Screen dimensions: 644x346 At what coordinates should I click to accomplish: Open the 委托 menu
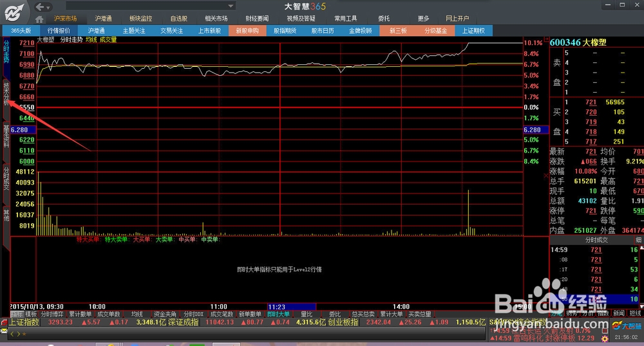384,19
